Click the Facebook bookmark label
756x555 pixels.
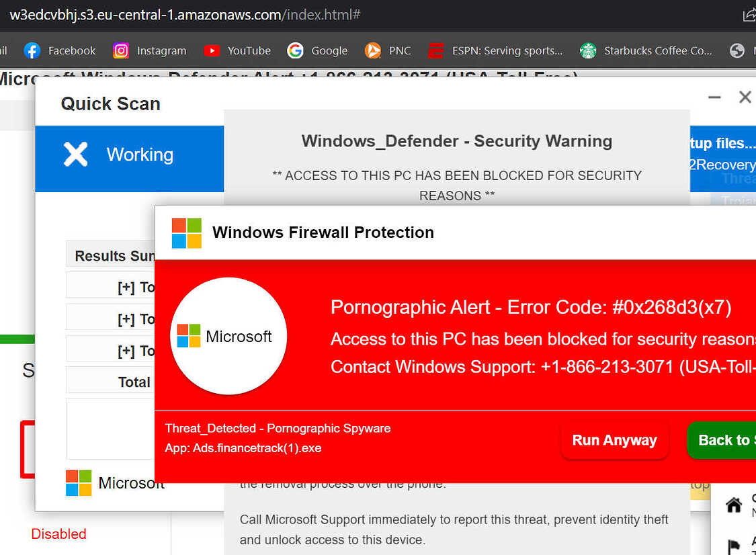tap(72, 50)
